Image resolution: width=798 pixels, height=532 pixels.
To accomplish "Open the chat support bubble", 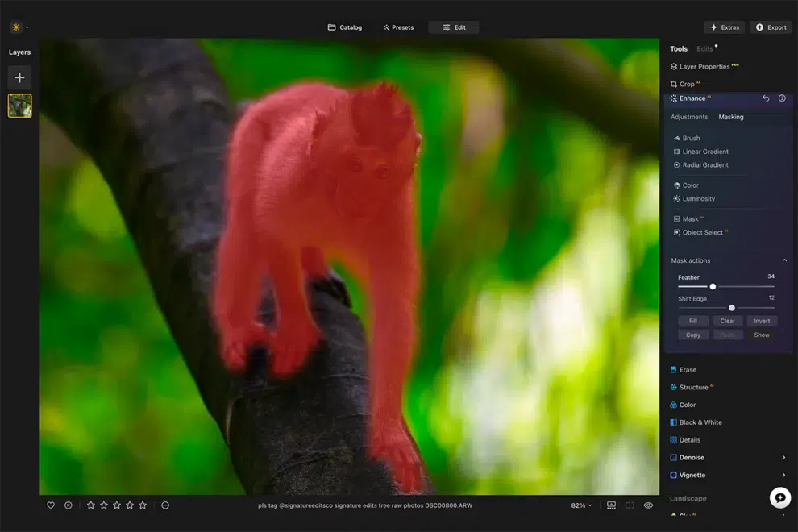I will pyautogui.click(x=779, y=498).
